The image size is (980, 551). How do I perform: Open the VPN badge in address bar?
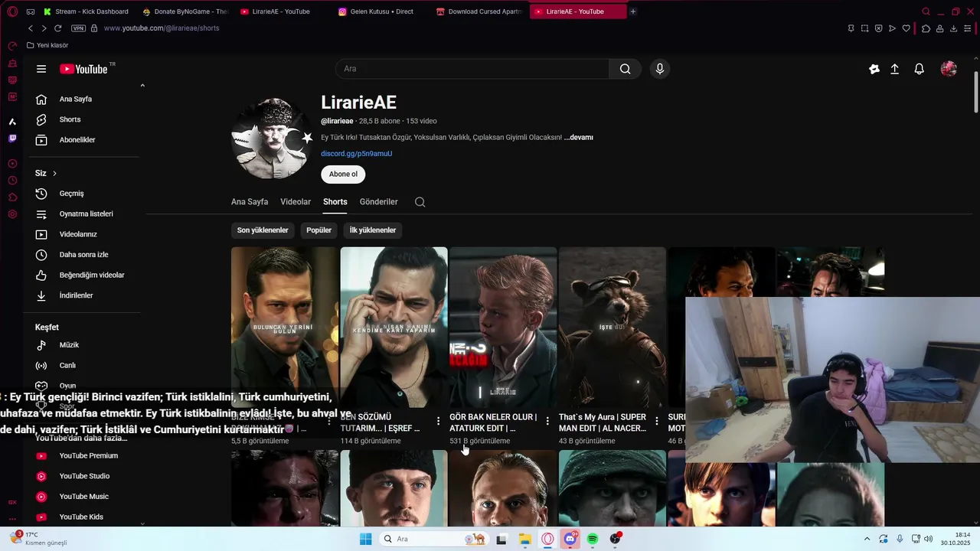78,28
